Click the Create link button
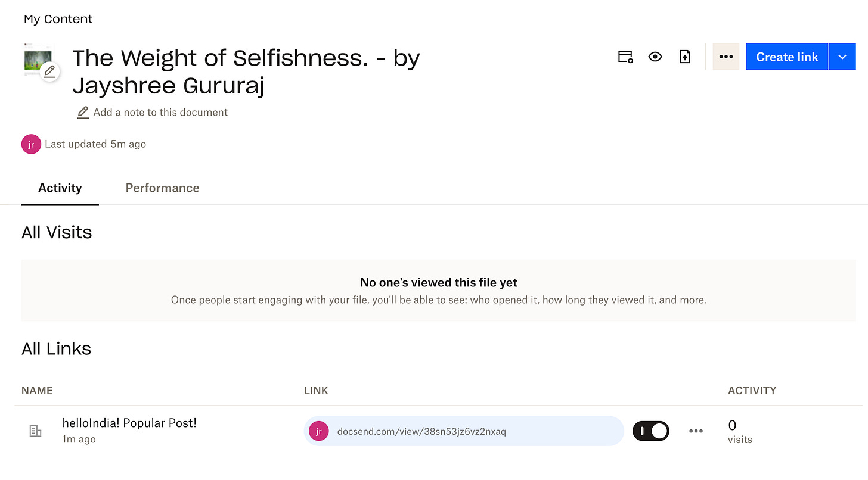This screenshot has width=868, height=480. point(786,56)
